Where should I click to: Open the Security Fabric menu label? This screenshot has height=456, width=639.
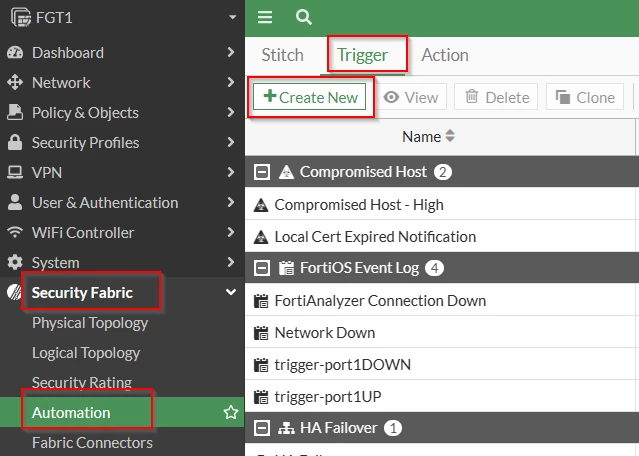click(82, 293)
